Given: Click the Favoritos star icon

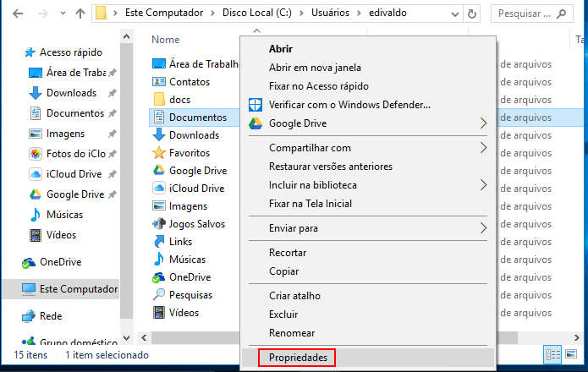Looking at the screenshot, I should click(158, 153).
